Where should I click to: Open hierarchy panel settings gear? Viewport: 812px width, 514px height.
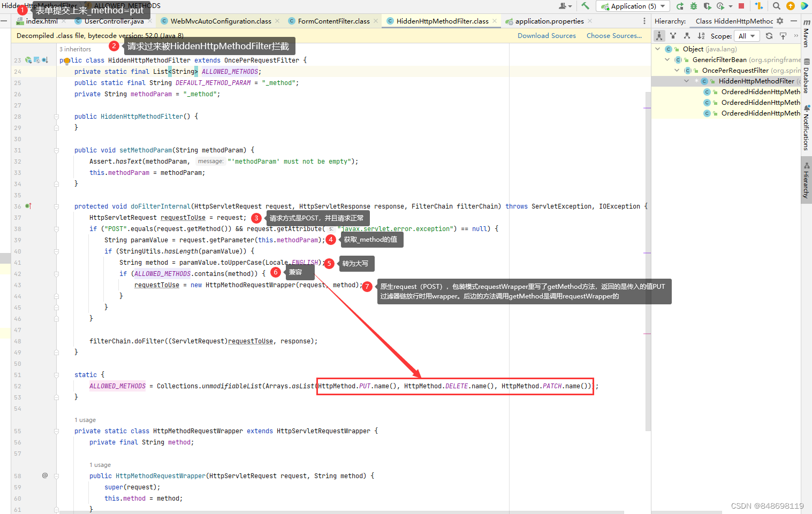click(x=780, y=21)
